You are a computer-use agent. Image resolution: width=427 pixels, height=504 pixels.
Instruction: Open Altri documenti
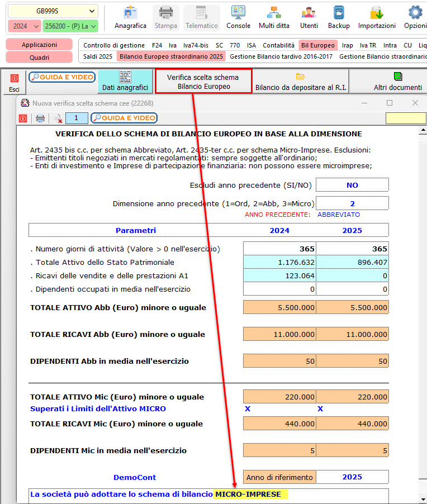click(398, 82)
